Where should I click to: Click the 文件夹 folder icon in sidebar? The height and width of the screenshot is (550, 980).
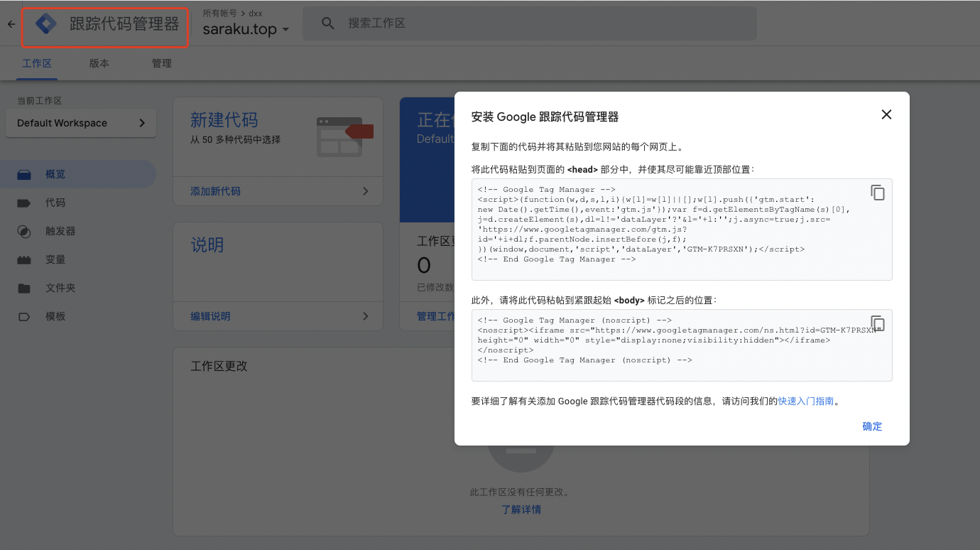pyautogui.click(x=24, y=288)
